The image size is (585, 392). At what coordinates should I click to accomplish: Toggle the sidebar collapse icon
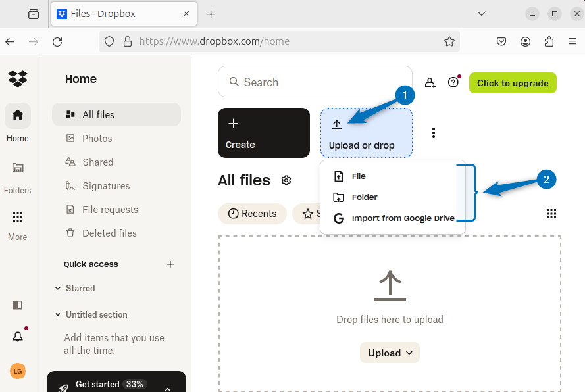click(18, 305)
